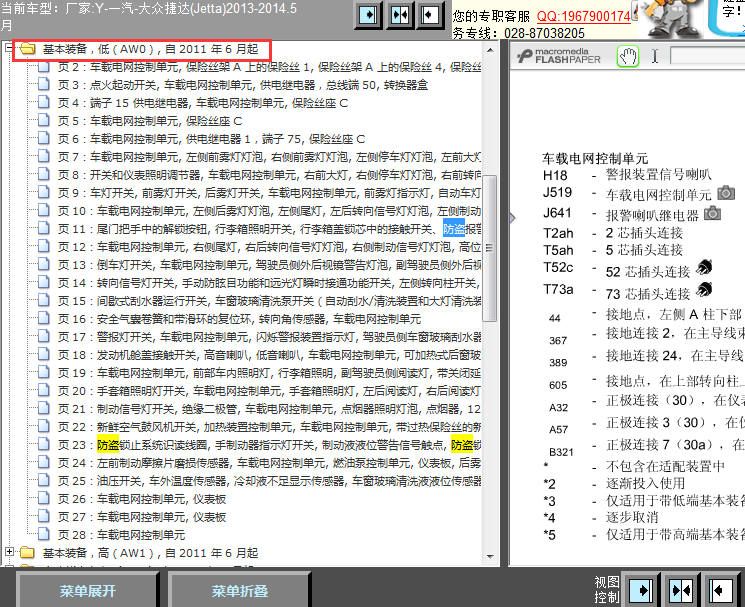Open 页 11: 尾门把手中的解锁按钮 entry

pyautogui.click(x=269, y=229)
